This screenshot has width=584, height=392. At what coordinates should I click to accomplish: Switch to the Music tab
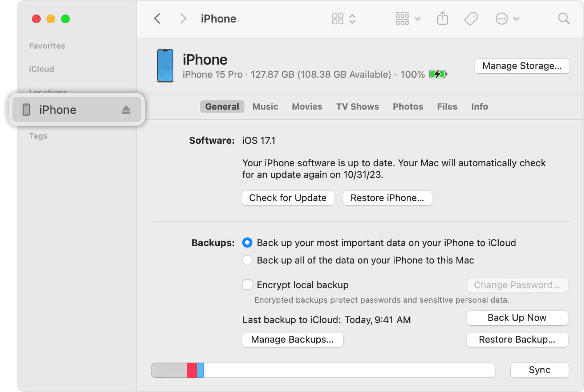click(265, 107)
